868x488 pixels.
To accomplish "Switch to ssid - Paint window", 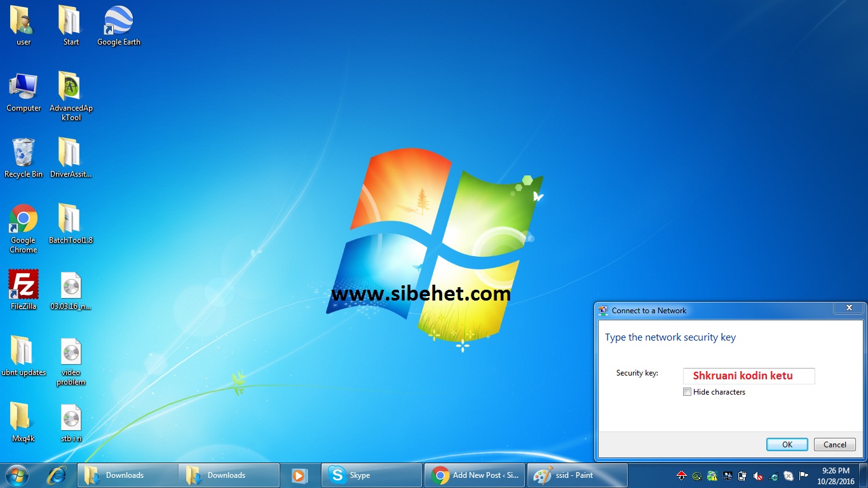I will [x=578, y=475].
